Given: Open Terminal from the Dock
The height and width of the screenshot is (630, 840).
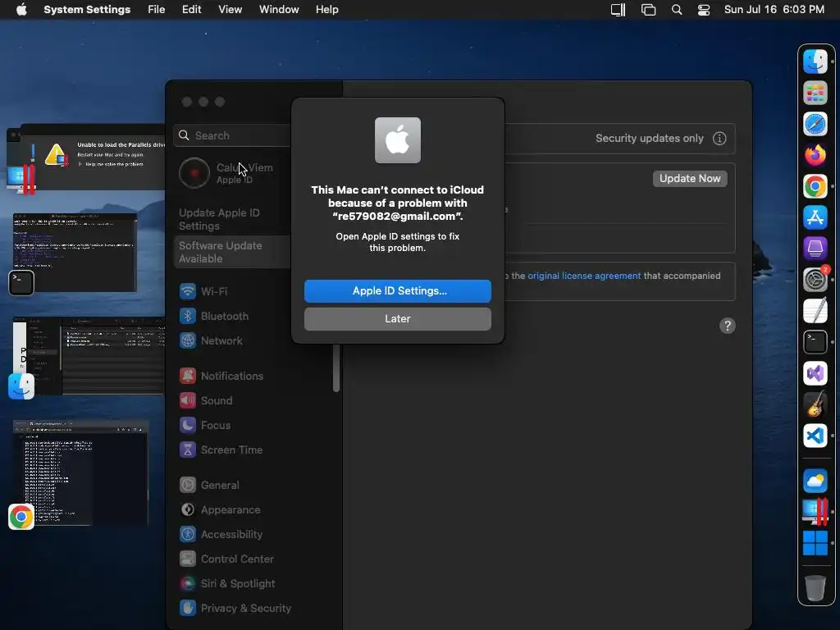Looking at the screenshot, I should [x=815, y=342].
